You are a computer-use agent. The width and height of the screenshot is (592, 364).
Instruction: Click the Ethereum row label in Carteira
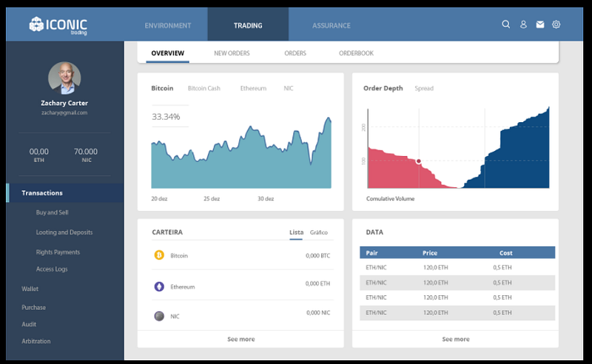(x=183, y=287)
